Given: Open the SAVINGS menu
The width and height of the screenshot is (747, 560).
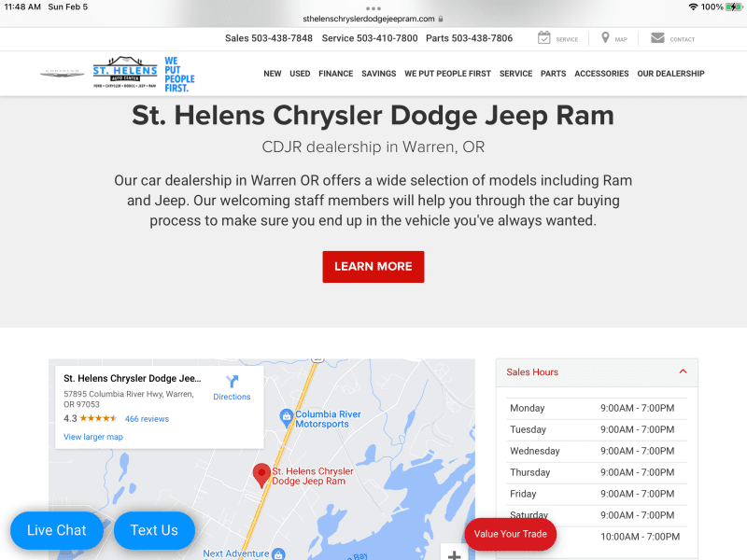Looking at the screenshot, I should 379,74.
